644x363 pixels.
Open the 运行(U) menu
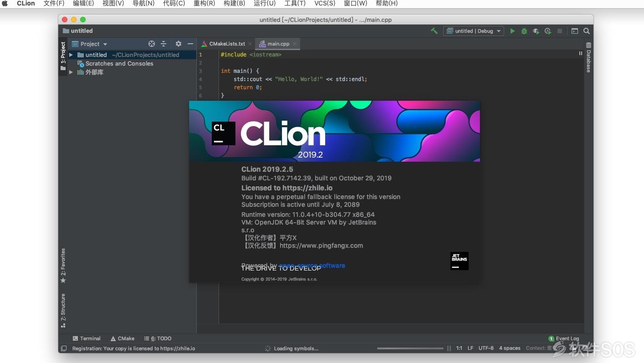[x=265, y=3]
